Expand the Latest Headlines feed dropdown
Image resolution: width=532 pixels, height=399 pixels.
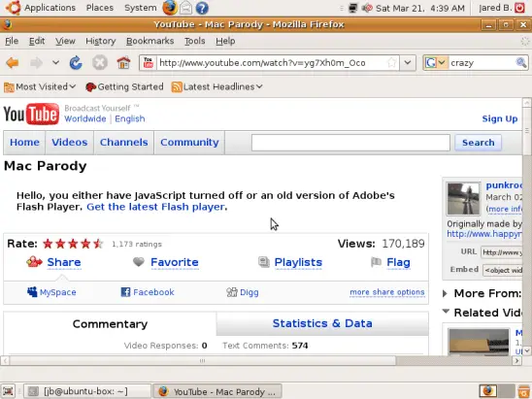[x=217, y=86]
